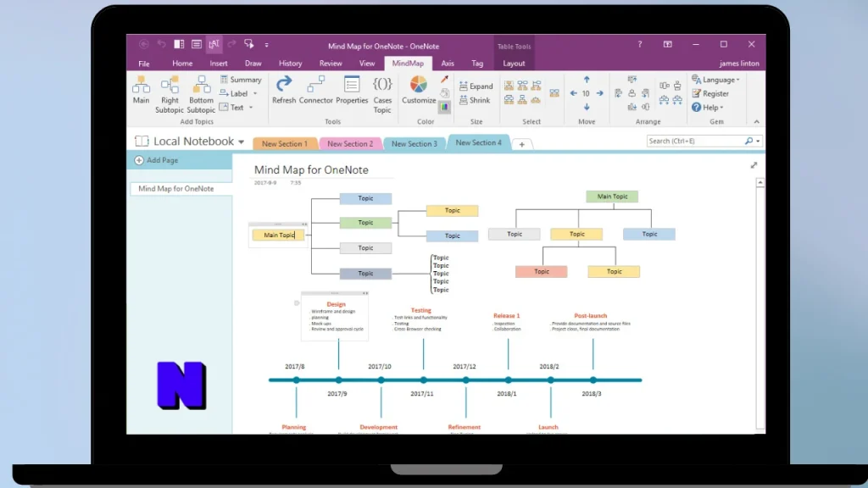Toggle Full Page View in quick access toolbar
The width and height of the screenshot is (868, 488).
[197, 44]
